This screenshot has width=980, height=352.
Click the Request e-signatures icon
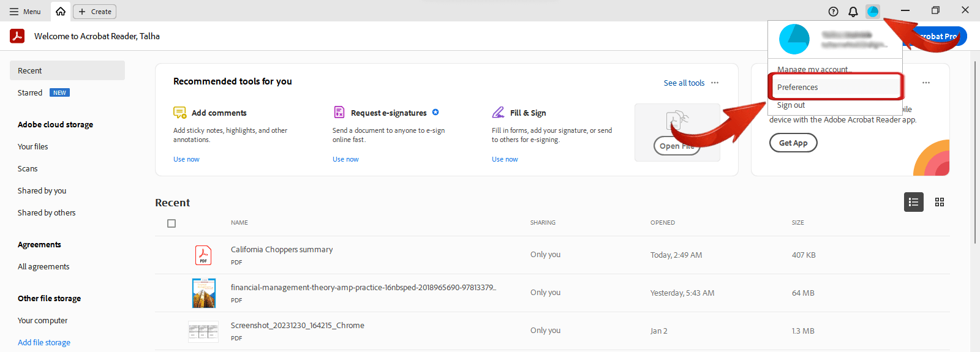[339, 112]
